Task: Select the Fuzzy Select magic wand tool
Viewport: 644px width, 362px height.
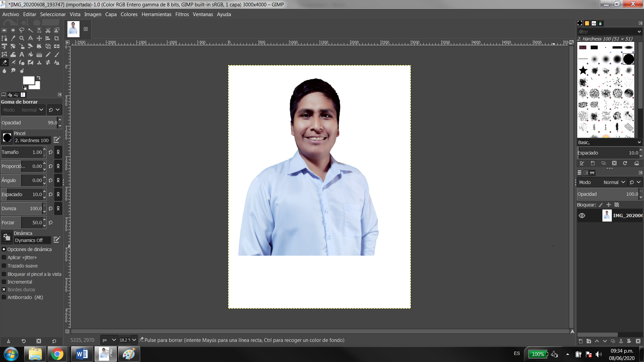Action: point(31,30)
